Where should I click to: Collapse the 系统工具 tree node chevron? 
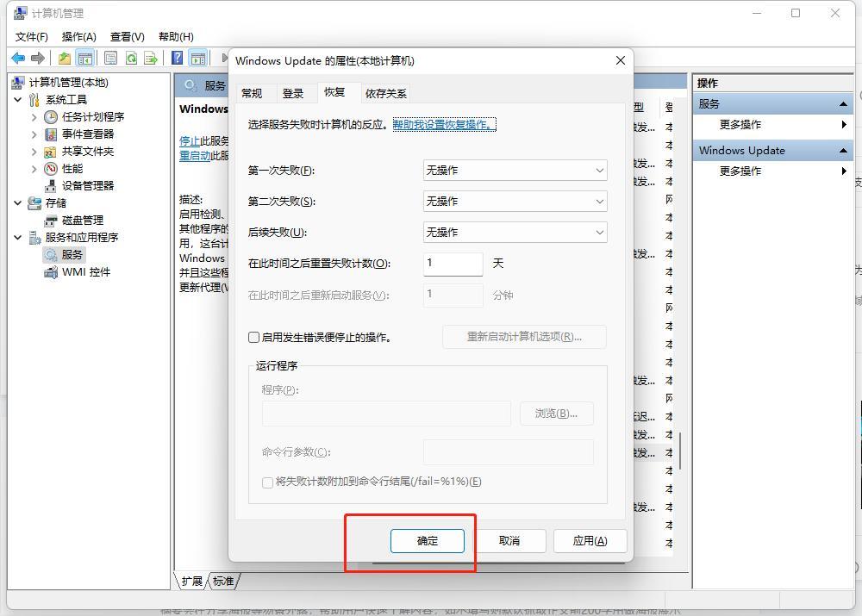(x=17, y=99)
